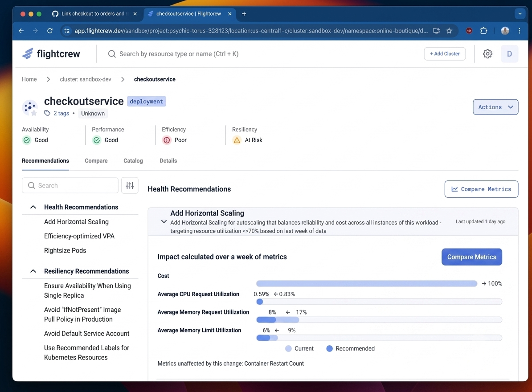
Task: Click the 2 tags link
Action: 61,113
